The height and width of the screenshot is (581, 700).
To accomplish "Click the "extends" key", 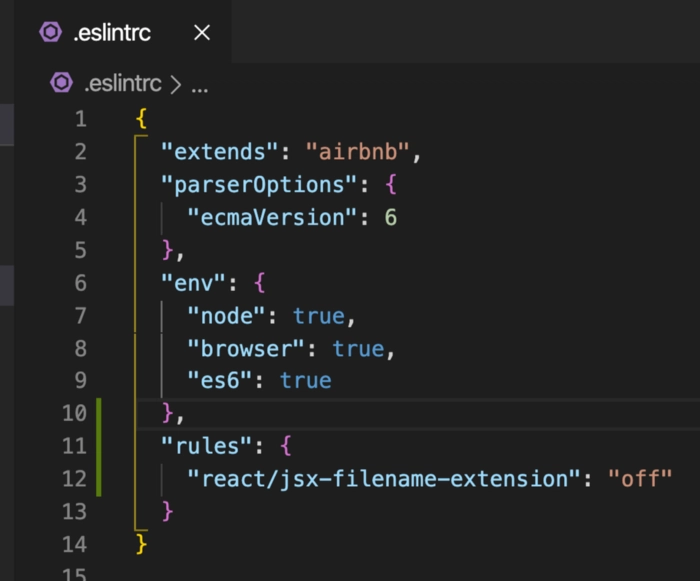I will [220, 152].
